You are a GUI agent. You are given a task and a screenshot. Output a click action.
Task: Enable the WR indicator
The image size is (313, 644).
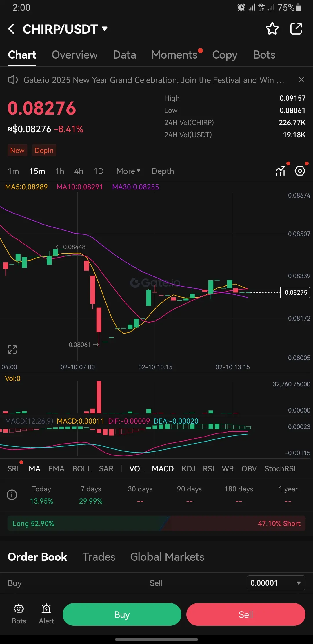[228, 469]
